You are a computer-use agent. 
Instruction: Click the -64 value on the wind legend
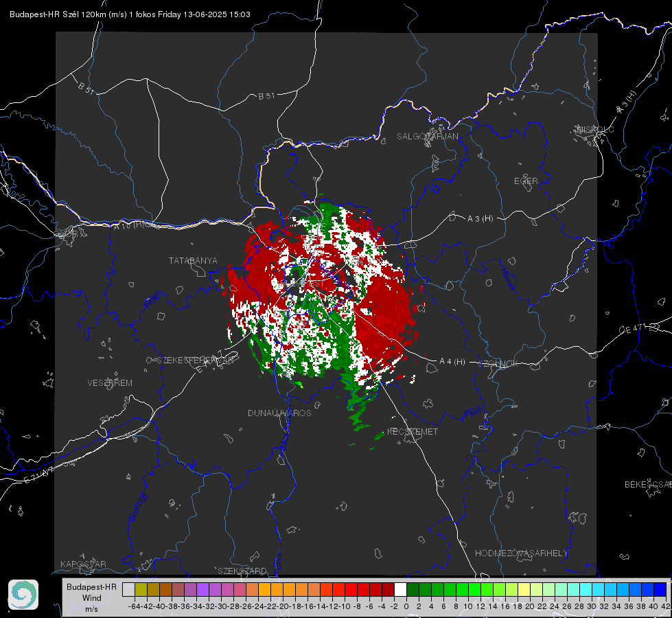point(134,606)
